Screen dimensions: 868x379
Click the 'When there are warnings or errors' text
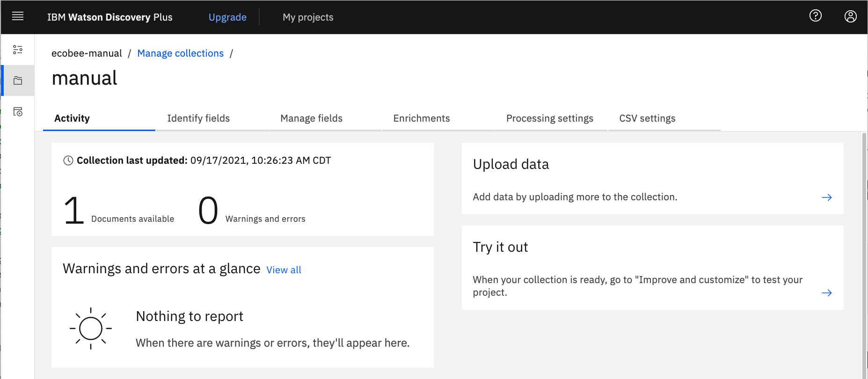[x=273, y=343]
